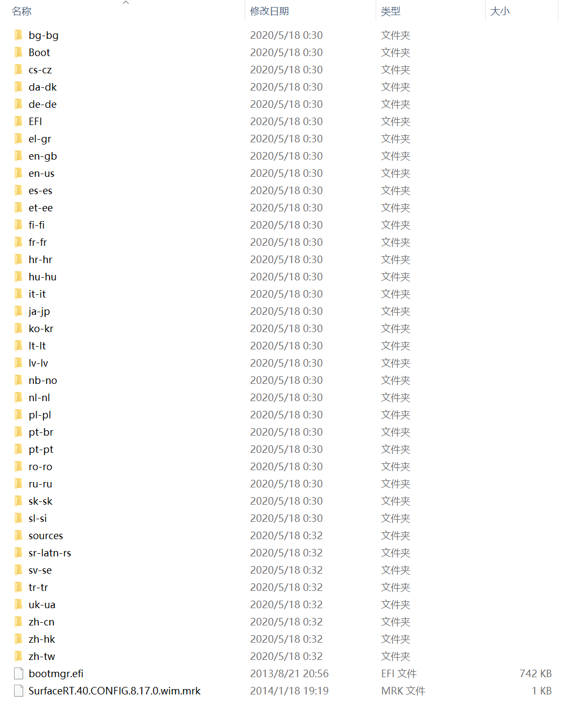Toggle the sort arrow above 名称

pos(126,3)
